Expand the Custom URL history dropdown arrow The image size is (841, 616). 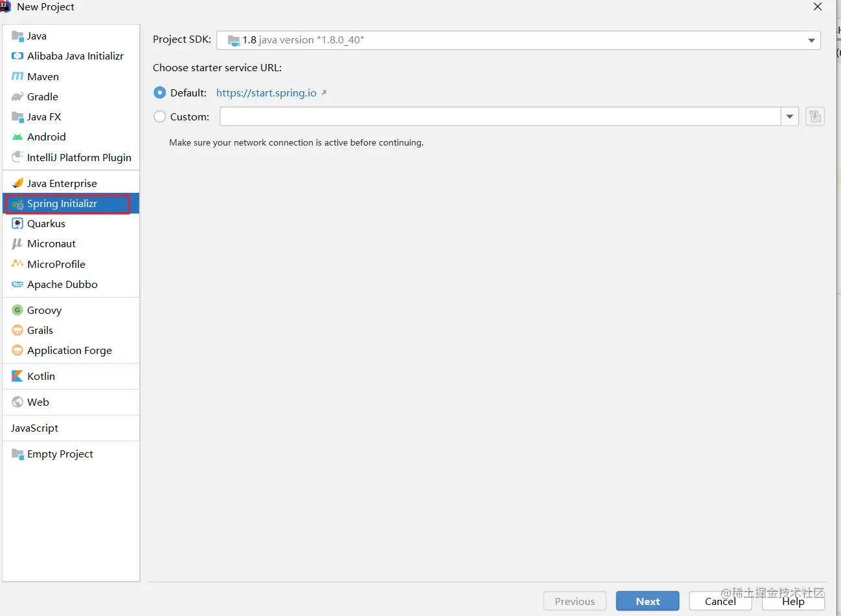(790, 116)
